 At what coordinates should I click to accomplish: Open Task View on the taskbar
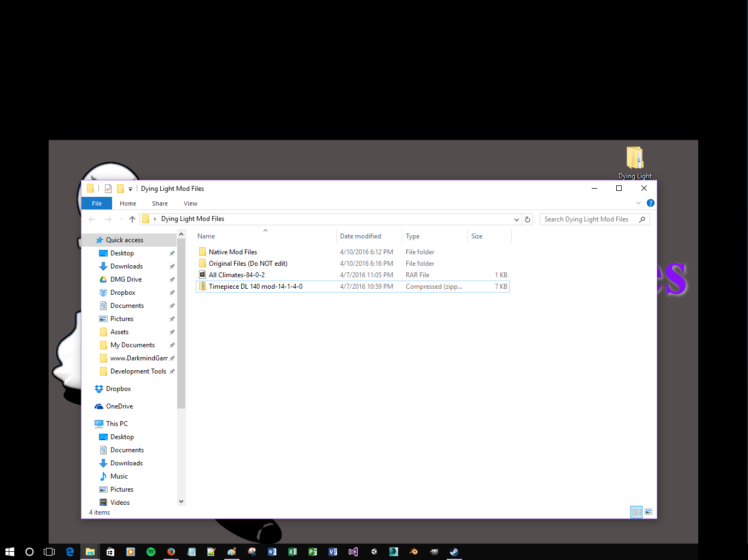point(49,552)
